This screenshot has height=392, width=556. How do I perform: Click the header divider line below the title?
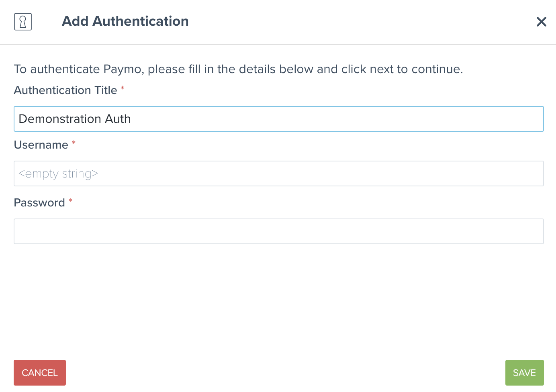pyautogui.click(x=278, y=45)
